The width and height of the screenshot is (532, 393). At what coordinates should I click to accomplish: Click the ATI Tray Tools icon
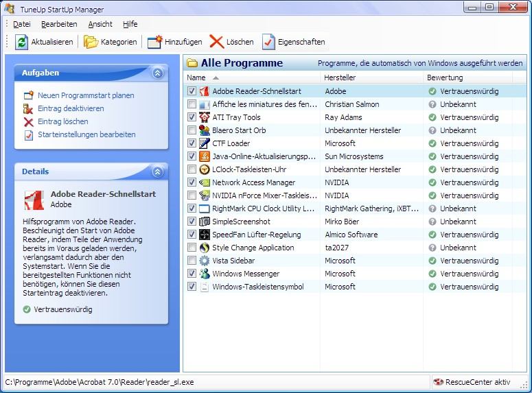[x=205, y=117]
